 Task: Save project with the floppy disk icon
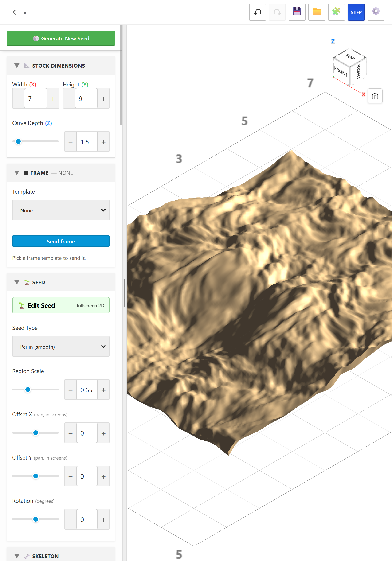(297, 12)
